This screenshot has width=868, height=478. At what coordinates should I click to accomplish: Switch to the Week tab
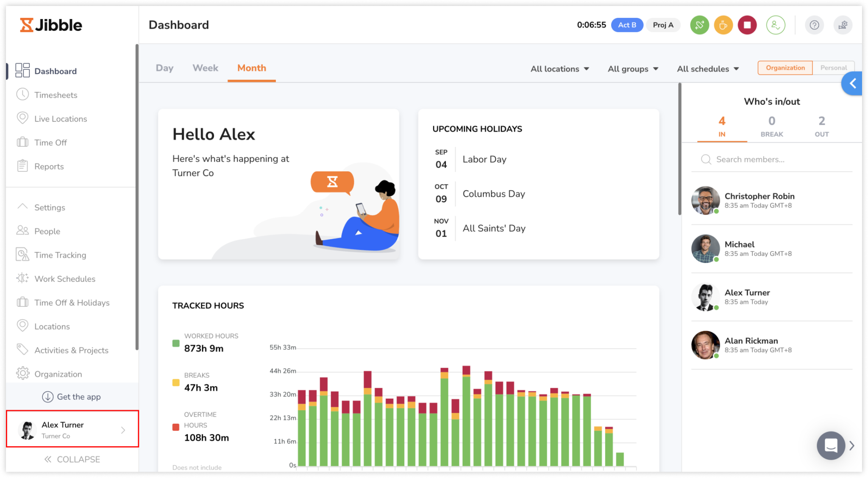click(x=205, y=68)
